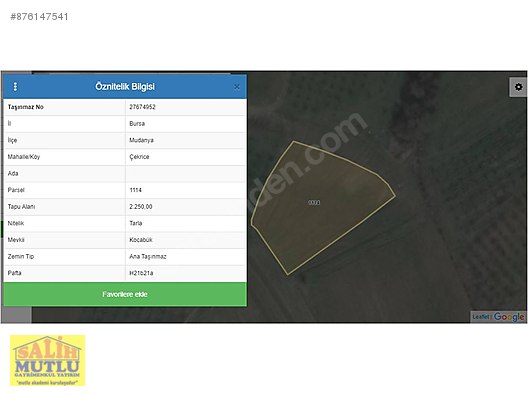Select the Taşınmaz No value 27674952

[x=142, y=107]
